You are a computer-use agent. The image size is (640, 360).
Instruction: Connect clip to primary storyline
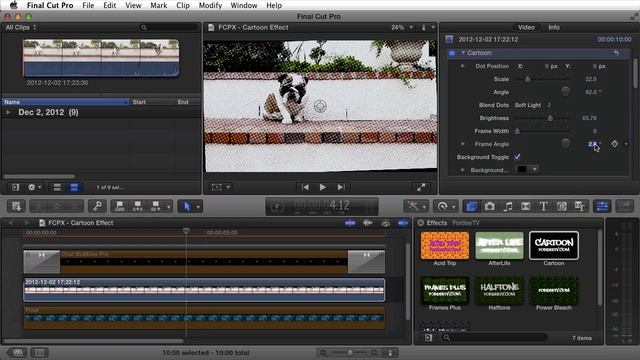(x=120, y=206)
